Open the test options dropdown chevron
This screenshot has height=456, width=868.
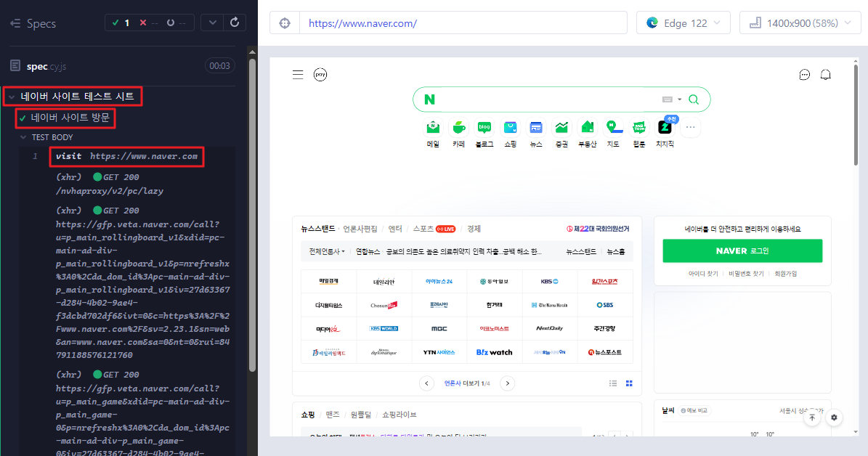213,23
